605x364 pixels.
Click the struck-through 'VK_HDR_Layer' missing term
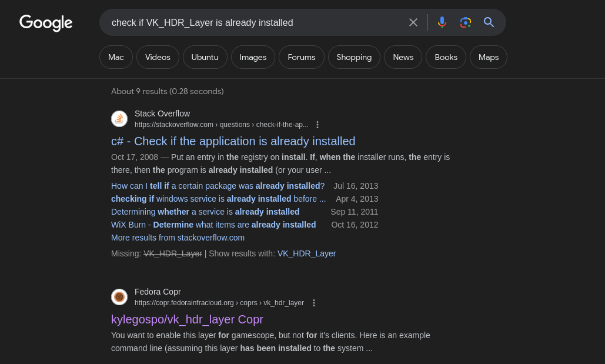(x=173, y=253)
